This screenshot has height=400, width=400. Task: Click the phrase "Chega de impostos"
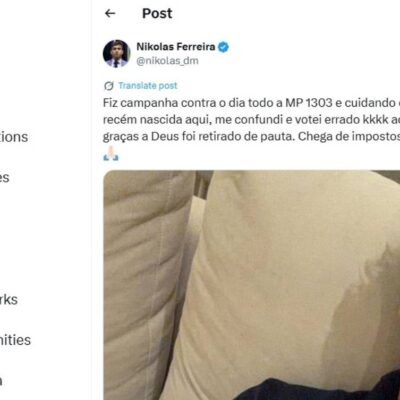coord(348,137)
